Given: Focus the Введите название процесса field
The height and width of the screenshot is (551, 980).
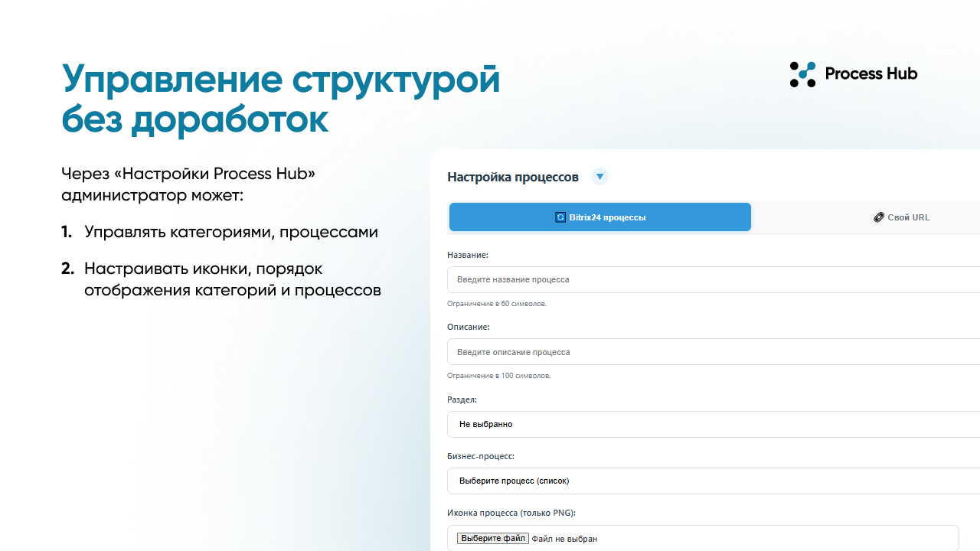Looking at the screenshot, I should (x=714, y=280).
